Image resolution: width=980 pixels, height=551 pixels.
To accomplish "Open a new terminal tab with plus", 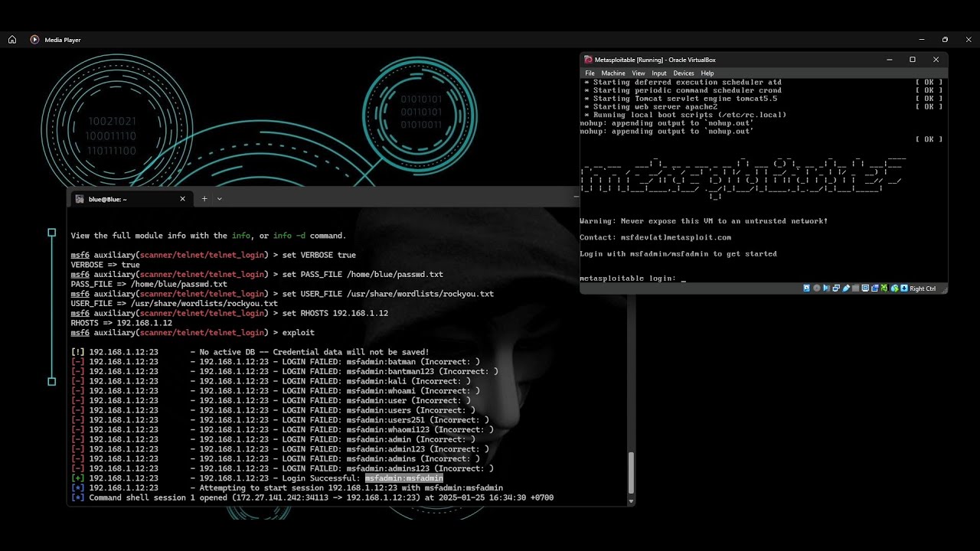I will 204,199.
